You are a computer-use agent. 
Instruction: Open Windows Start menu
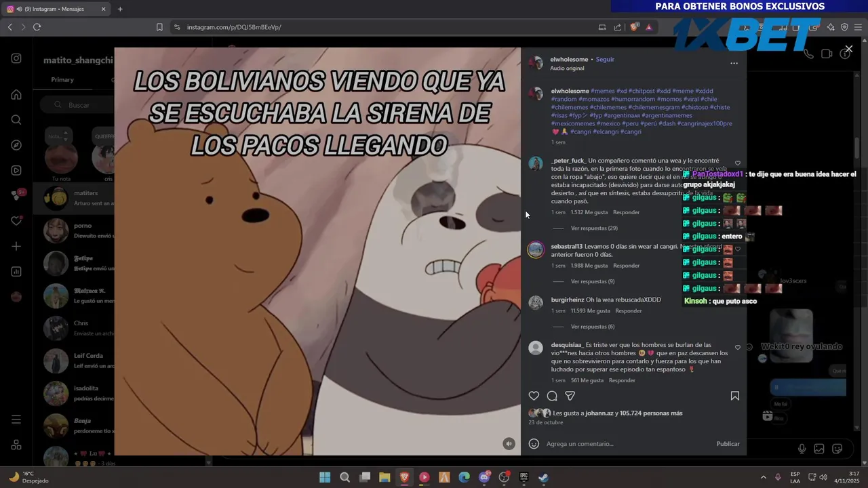point(325,477)
